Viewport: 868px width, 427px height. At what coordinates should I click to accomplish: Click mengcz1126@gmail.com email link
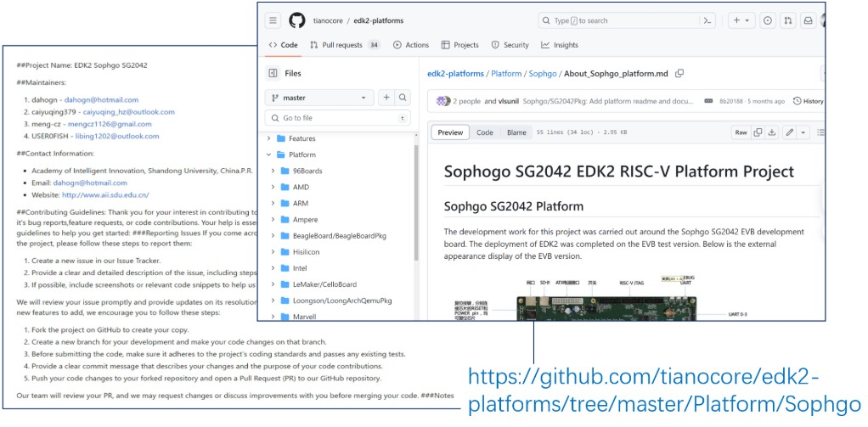click(110, 125)
